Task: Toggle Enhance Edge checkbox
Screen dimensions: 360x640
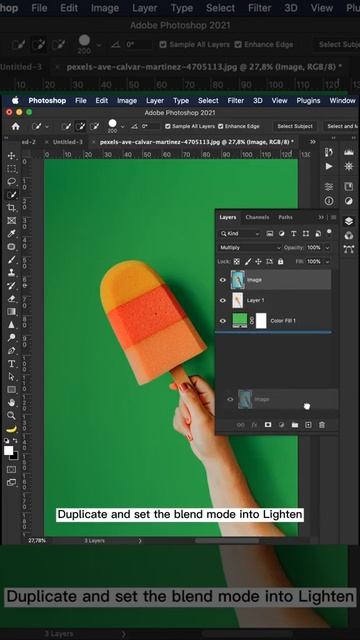Action: [x=220, y=127]
